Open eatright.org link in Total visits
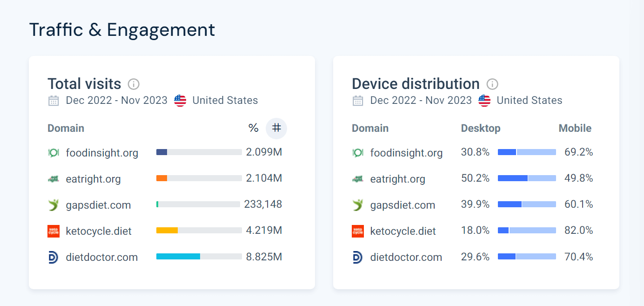The image size is (644, 306). tap(93, 179)
